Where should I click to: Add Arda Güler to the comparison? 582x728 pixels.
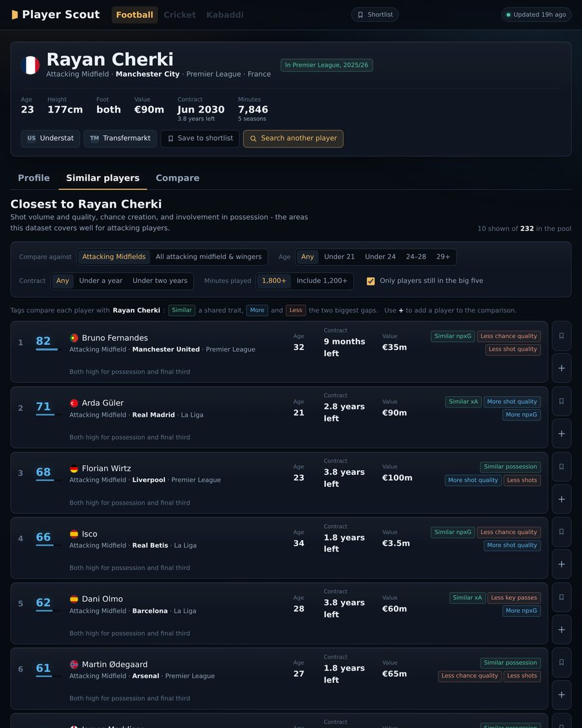pos(561,434)
